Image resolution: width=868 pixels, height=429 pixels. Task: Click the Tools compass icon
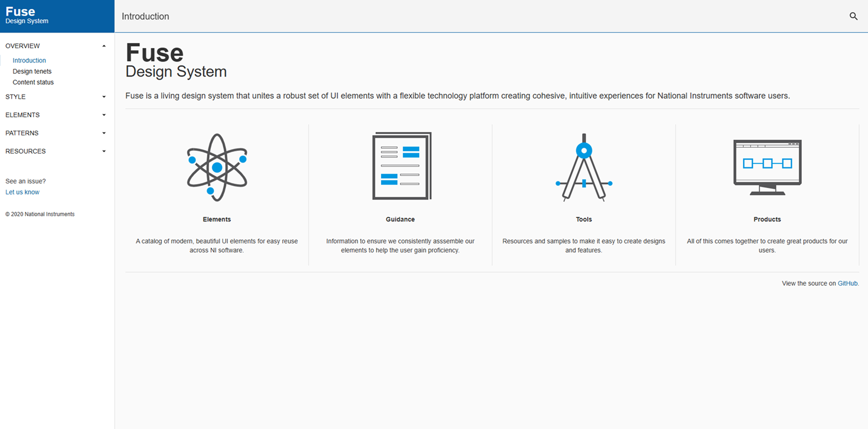click(x=584, y=167)
